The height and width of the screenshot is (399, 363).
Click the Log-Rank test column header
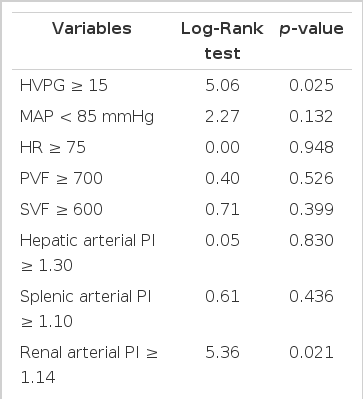pyautogui.click(x=222, y=41)
